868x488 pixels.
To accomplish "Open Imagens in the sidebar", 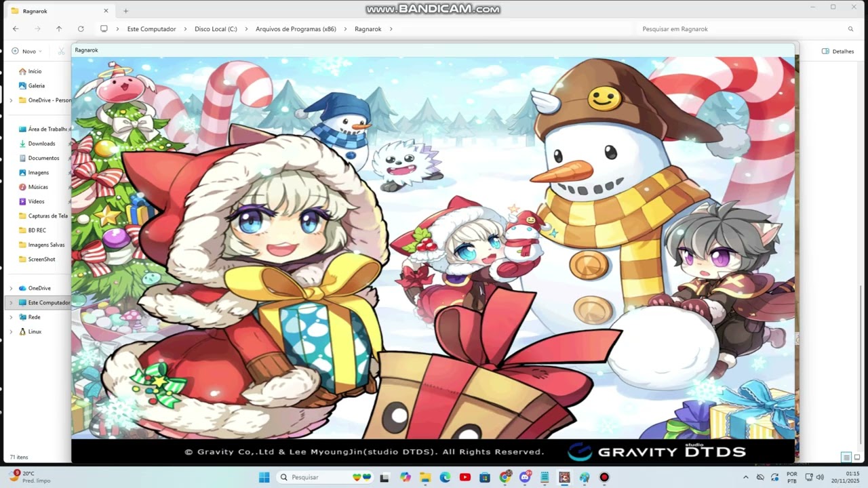I will click(34, 172).
